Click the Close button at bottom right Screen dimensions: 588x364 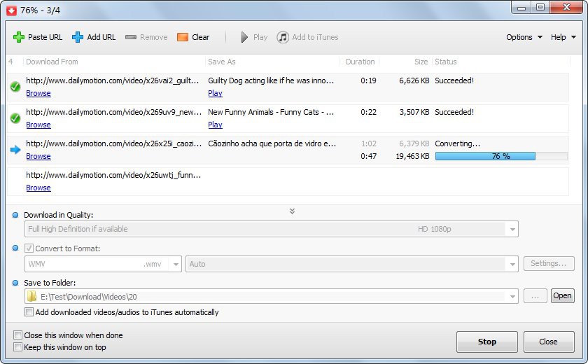click(549, 342)
